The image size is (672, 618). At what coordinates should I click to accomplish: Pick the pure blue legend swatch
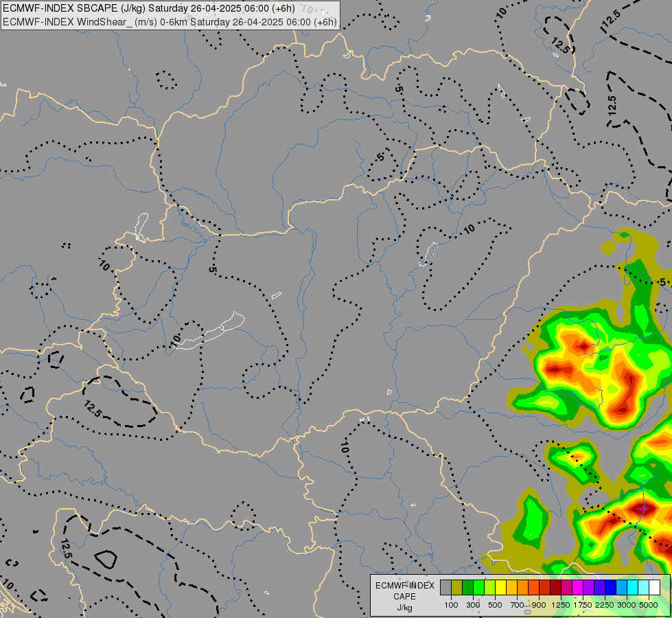pos(610,587)
